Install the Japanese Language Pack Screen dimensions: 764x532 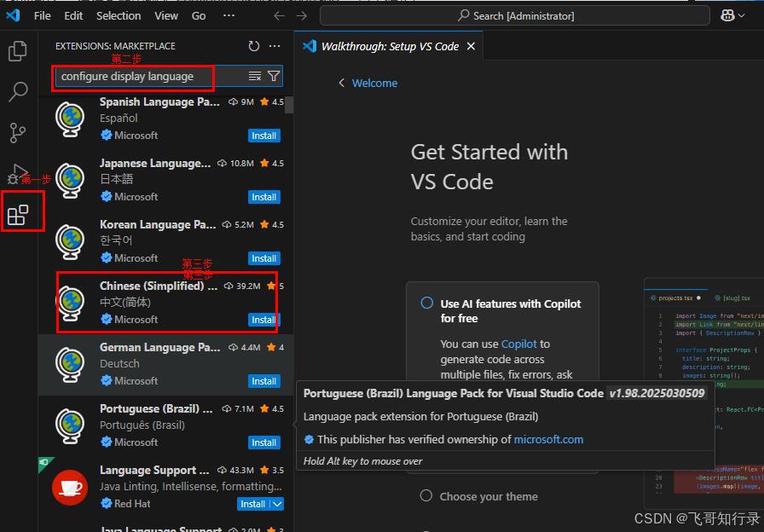(264, 197)
